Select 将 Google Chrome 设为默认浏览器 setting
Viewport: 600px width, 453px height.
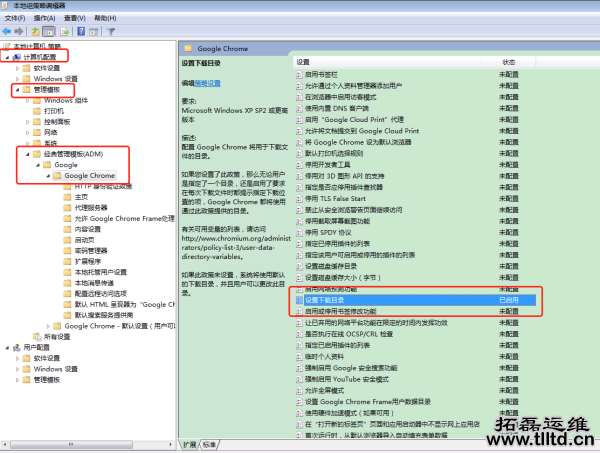pyautogui.click(x=358, y=142)
